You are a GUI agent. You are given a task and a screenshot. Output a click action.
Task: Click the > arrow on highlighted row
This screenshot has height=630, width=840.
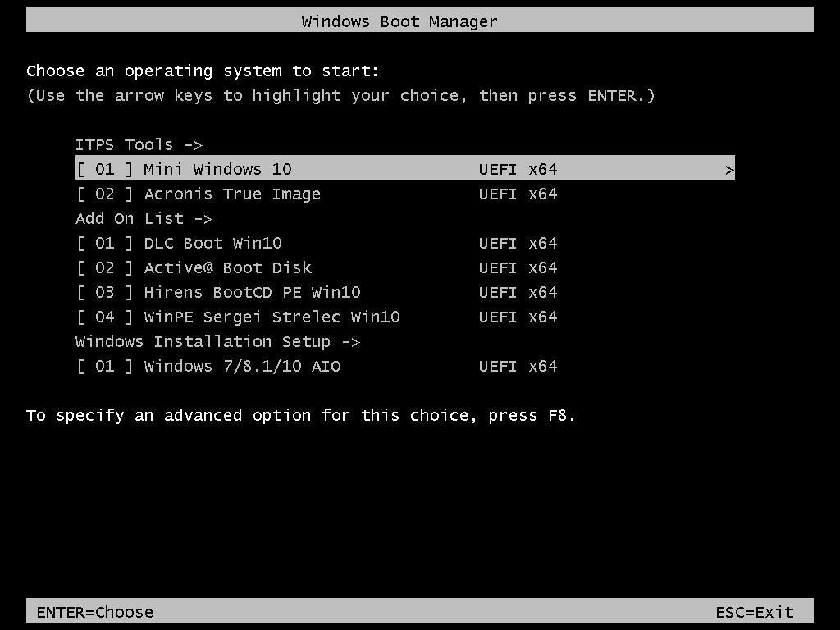click(x=729, y=170)
